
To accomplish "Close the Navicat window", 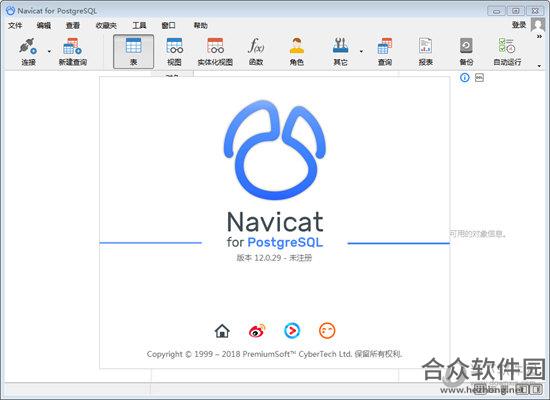I will pyautogui.click(x=535, y=11).
